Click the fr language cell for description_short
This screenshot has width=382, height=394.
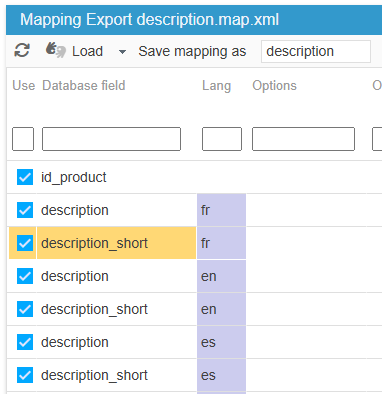tap(221, 243)
